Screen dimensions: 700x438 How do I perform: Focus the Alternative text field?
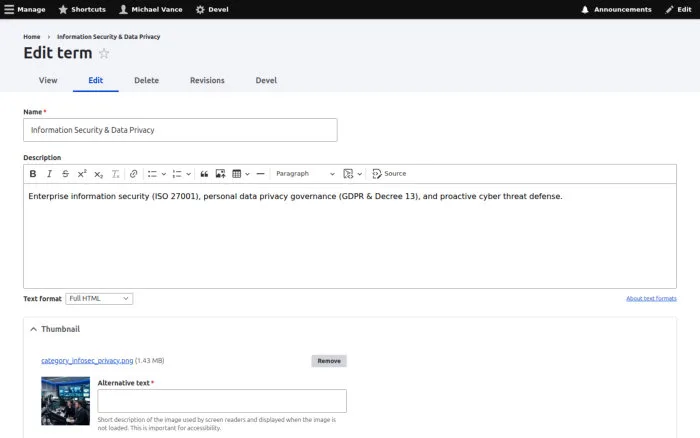pos(222,401)
